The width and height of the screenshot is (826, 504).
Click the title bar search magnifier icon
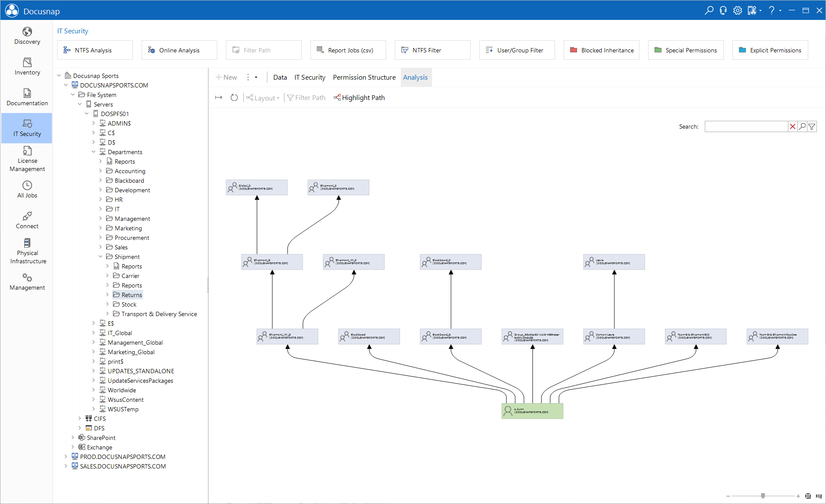tap(709, 10)
